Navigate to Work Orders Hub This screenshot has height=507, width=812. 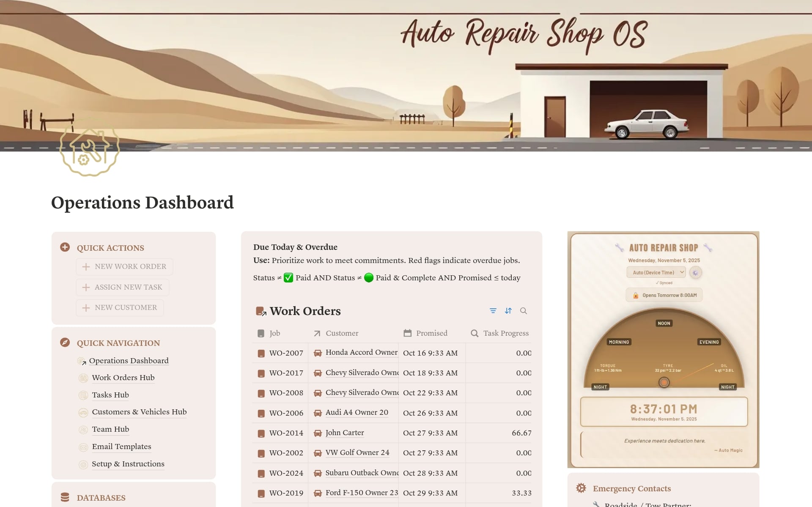point(123,378)
